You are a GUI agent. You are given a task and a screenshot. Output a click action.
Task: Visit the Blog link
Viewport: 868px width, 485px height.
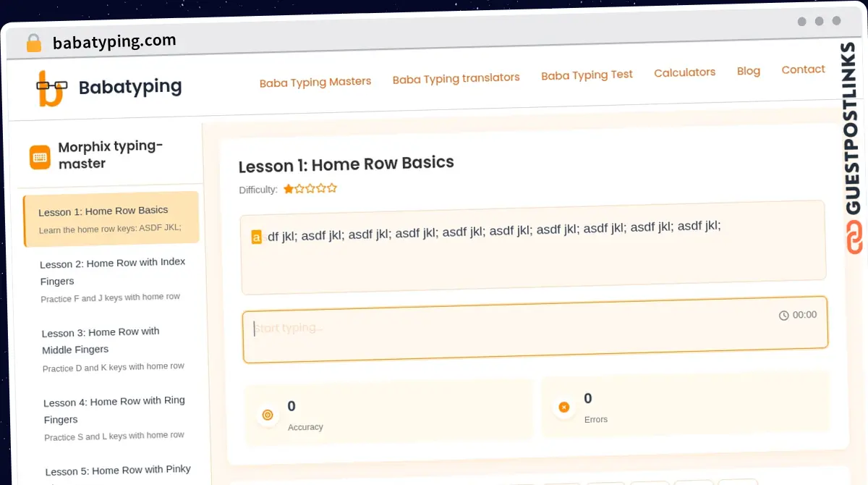tap(748, 71)
